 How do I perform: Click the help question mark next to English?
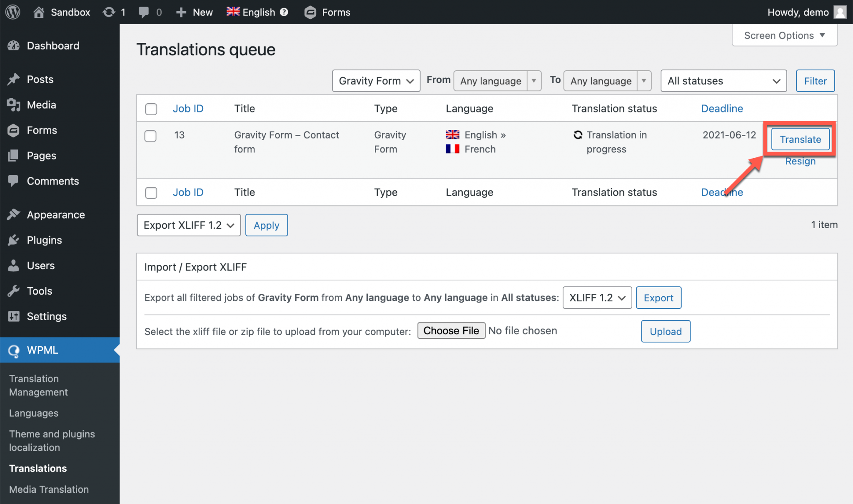pos(284,12)
